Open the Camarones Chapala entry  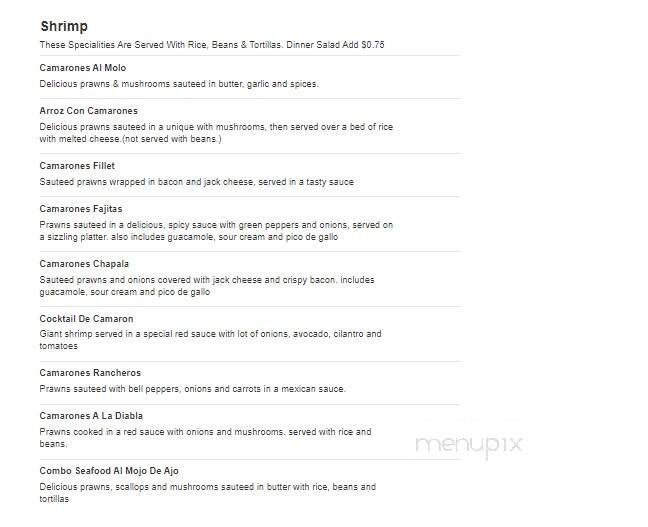84,264
